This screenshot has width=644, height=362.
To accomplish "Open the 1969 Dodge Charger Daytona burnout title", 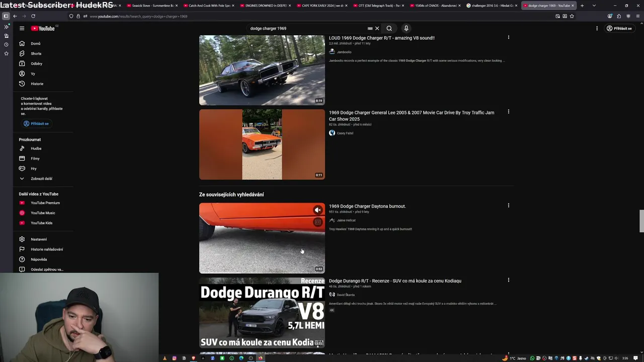I will [367, 206].
